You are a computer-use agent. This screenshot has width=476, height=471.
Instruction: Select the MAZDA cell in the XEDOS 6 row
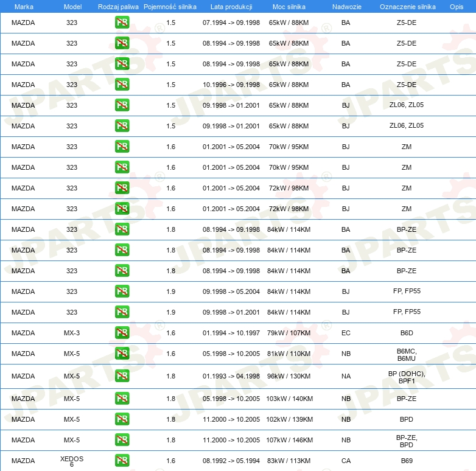(x=23, y=461)
